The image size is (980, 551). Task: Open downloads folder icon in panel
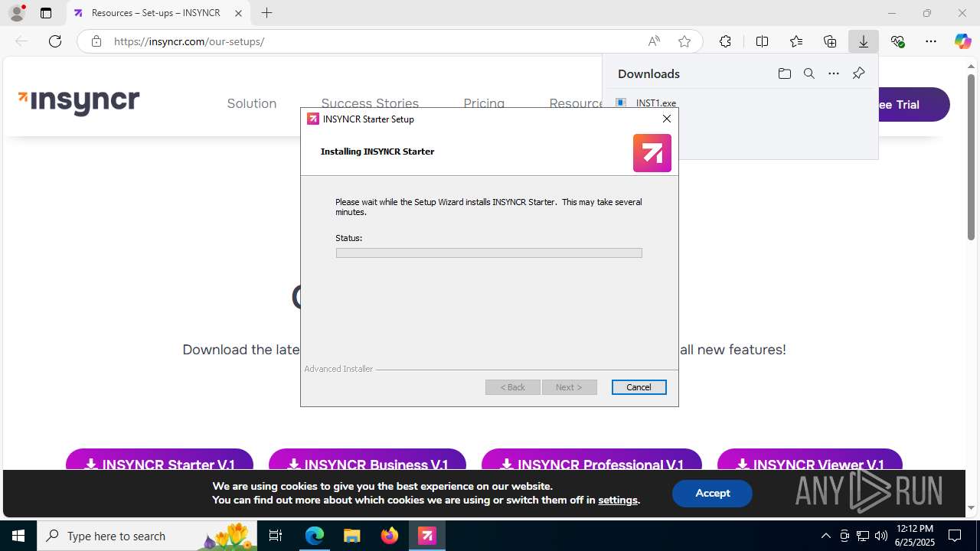[x=784, y=73]
